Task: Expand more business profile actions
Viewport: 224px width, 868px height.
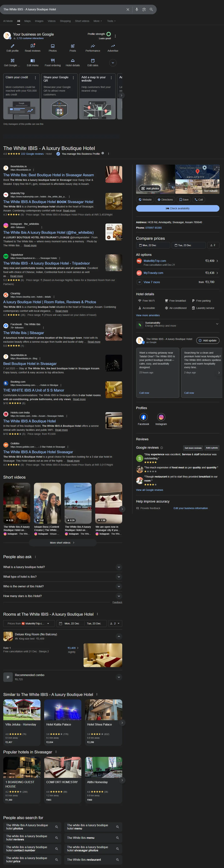Action: [x=113, y=63]
